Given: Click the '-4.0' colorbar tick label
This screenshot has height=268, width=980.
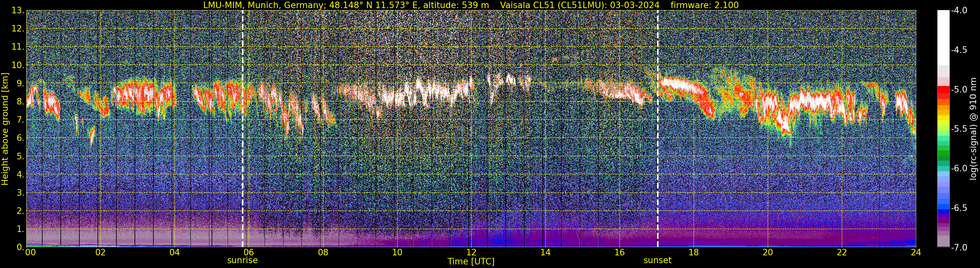Looking at the screenshot, I should [x=959, y=10].
